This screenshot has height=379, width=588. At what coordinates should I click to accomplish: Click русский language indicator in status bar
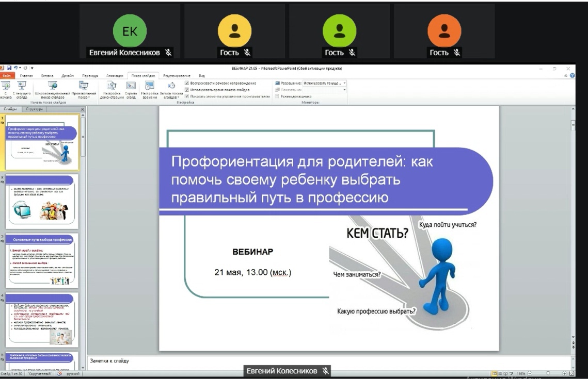click(73, 374)
